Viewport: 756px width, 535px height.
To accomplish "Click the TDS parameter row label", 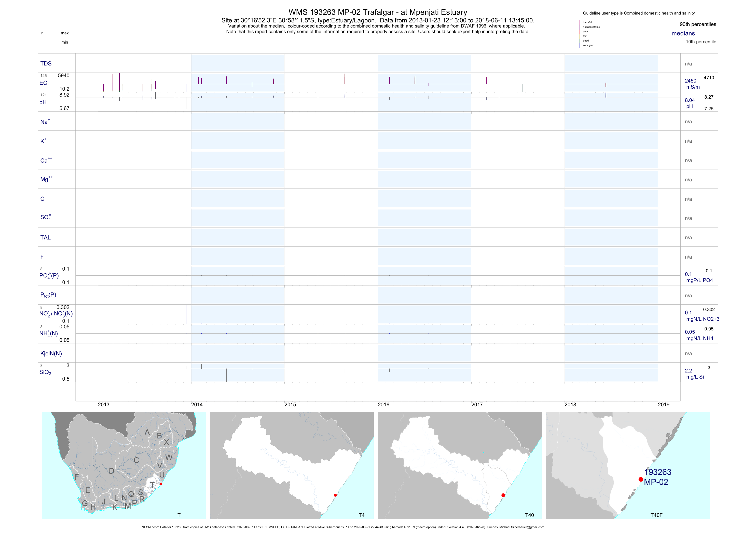I will (46, 64).
